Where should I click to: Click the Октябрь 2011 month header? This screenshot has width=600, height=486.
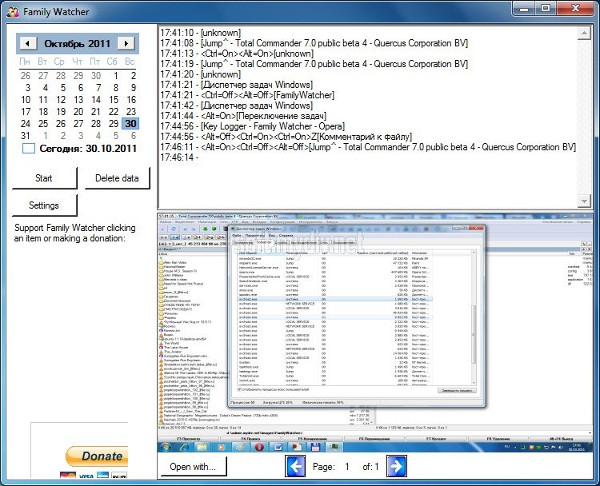coord(77,44)
